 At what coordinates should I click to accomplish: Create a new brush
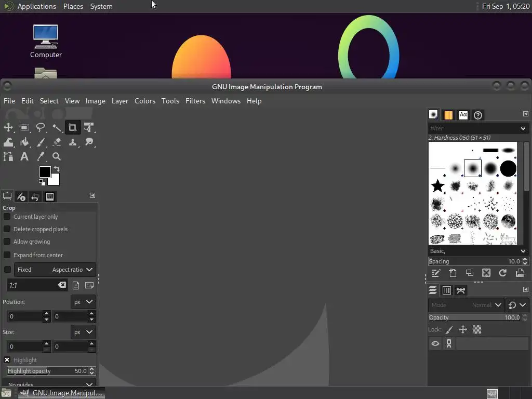coord(453,273)
